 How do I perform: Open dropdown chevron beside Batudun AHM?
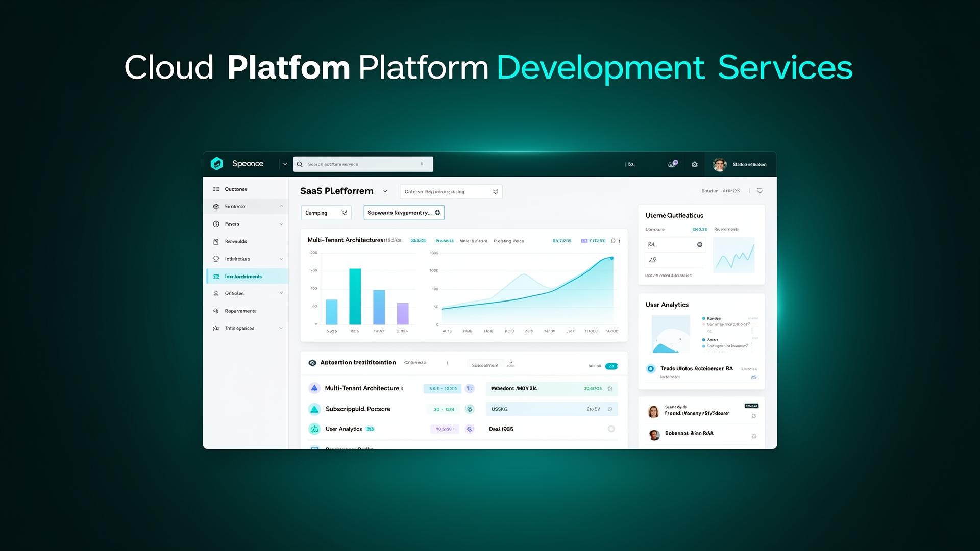click(760, 191)
